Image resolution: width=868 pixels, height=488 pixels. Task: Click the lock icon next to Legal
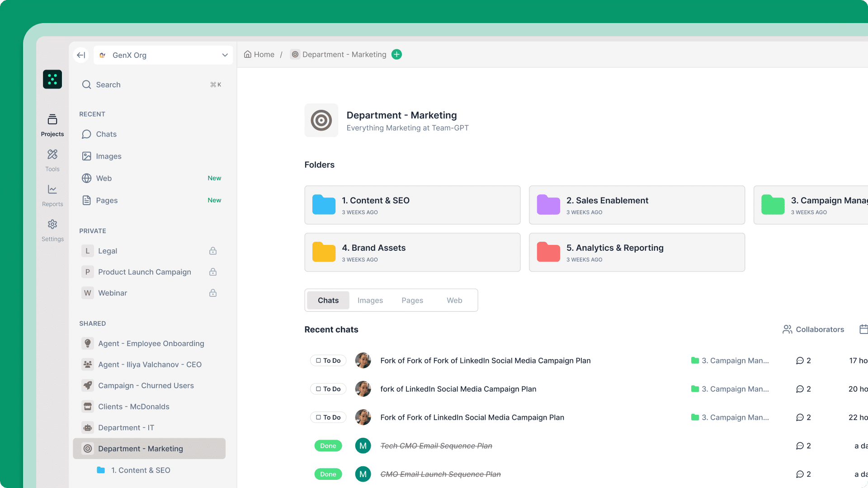click(213, 251)
